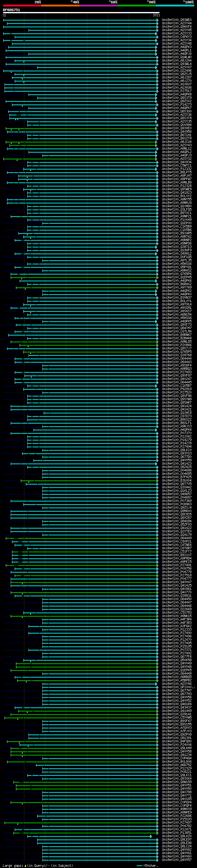Select hit label UniRef100_Q4VV59
This screenshot has height=868, width=197.
click(176, 460)
